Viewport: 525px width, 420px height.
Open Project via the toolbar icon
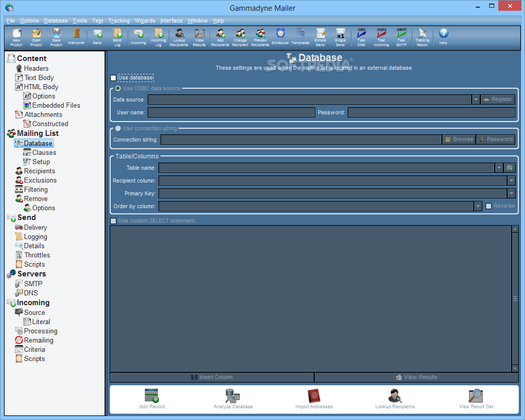[36, 37]
